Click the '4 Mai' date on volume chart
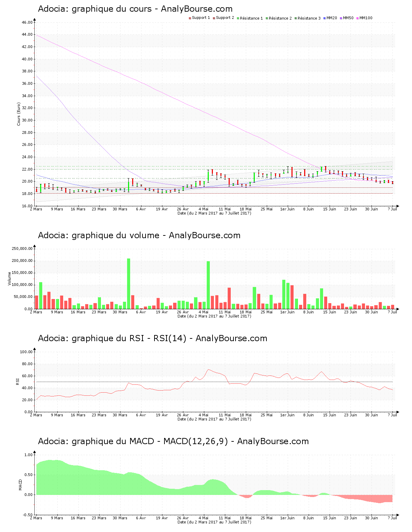Screen dimensions: 412x532 pyautogui.click(x=204, y=312)
